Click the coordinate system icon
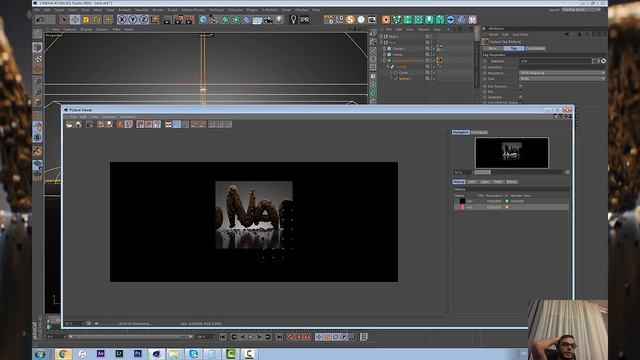Image resolution: width=640 pixels, height=360 pixels. tap(155, 19)
